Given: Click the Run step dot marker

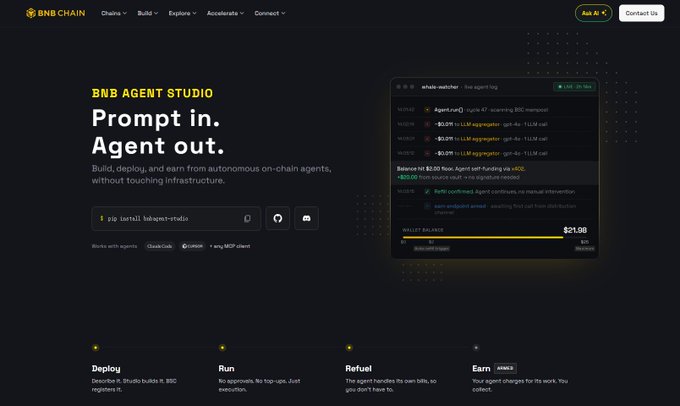Looking at the screenshot, I should click(222, 347).
